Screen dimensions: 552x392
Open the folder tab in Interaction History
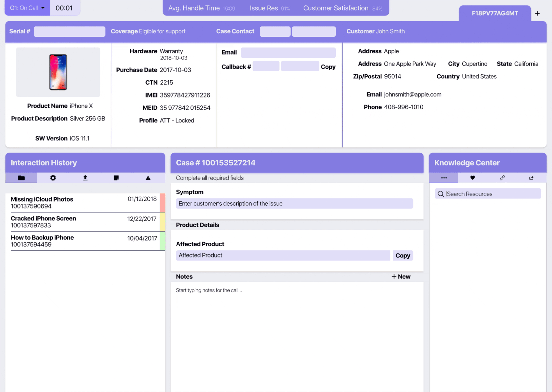click(x=21, y=178)
